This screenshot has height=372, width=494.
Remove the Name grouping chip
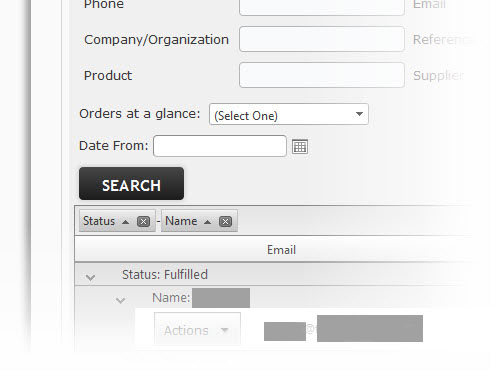pyautogui.click(x=225, y=221)
